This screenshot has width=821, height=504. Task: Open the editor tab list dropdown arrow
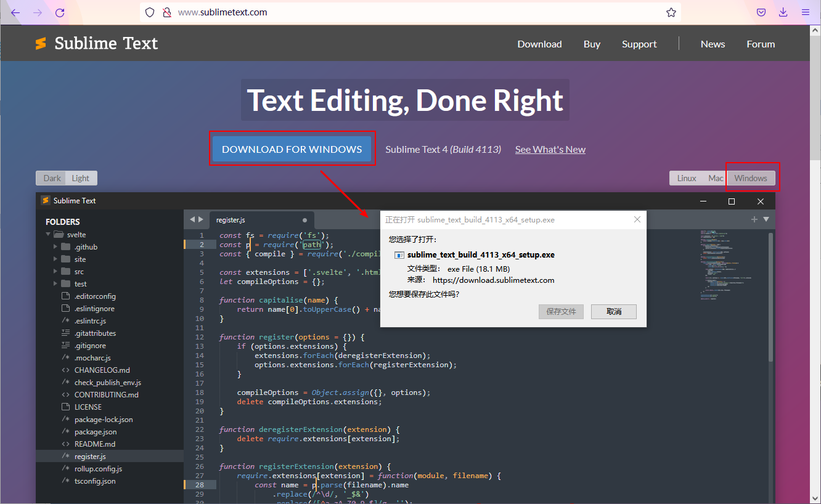point(766,219)
